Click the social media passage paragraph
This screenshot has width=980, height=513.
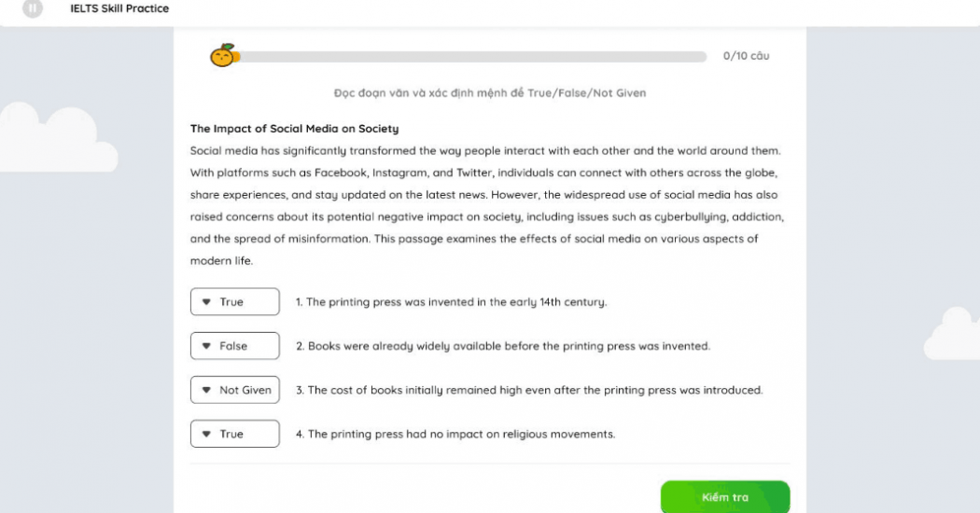point(485,206)
